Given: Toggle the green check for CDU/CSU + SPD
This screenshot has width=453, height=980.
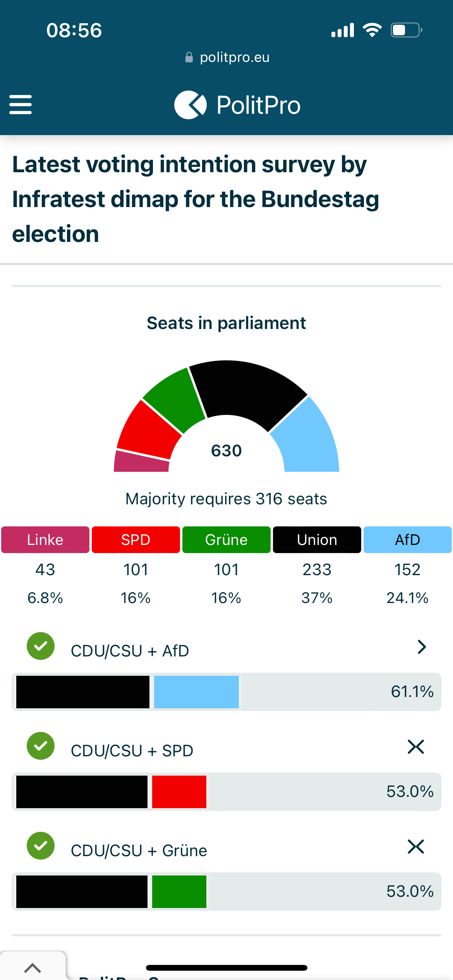Looking at the screenshot, I should click(x=41, y=746).
